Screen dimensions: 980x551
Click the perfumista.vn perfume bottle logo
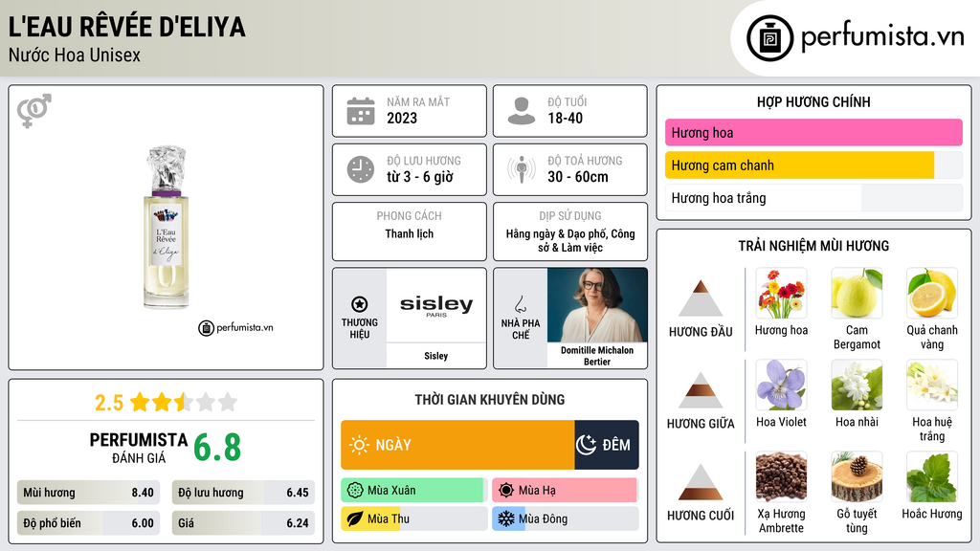point(769,38)
